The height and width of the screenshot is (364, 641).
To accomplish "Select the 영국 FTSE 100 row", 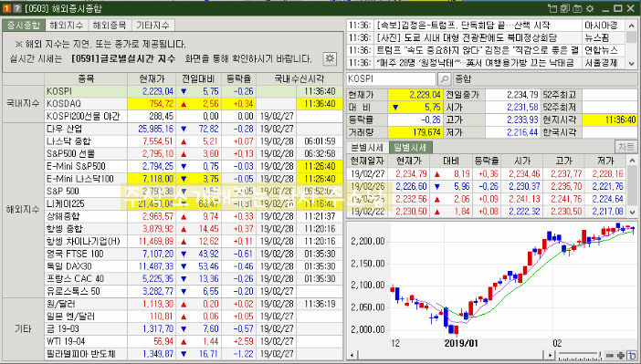I will tap(194, 255).
